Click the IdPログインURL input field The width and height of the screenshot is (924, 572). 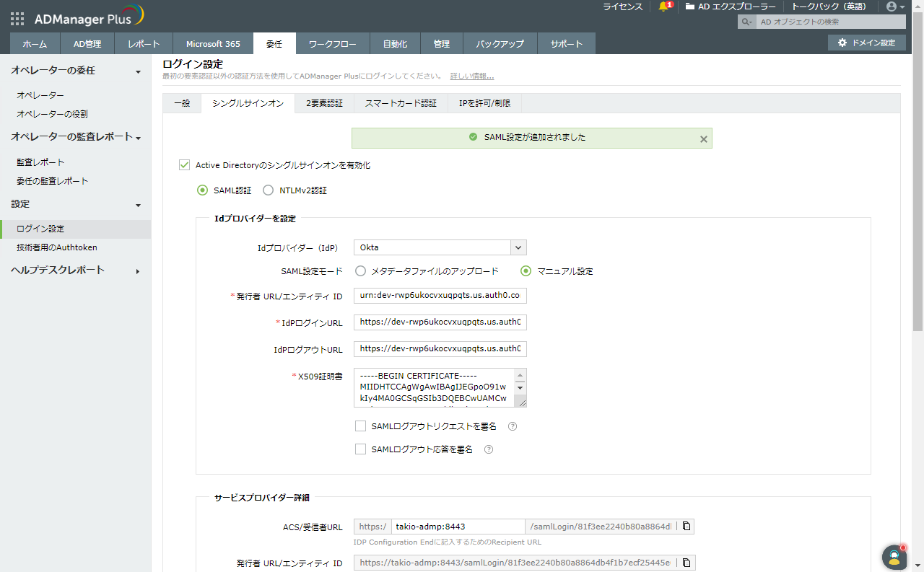pyautogui.click(x=440, y=322)
